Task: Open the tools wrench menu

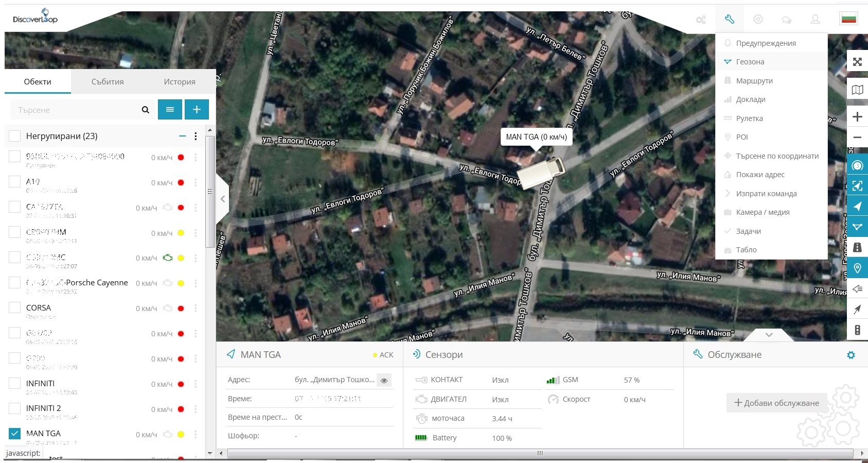Action: (729, 20)
